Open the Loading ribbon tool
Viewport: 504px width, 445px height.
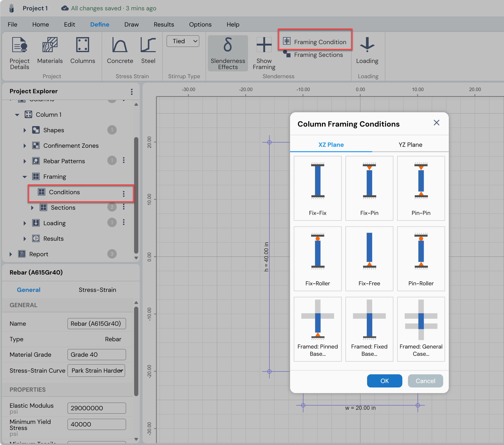367,50
